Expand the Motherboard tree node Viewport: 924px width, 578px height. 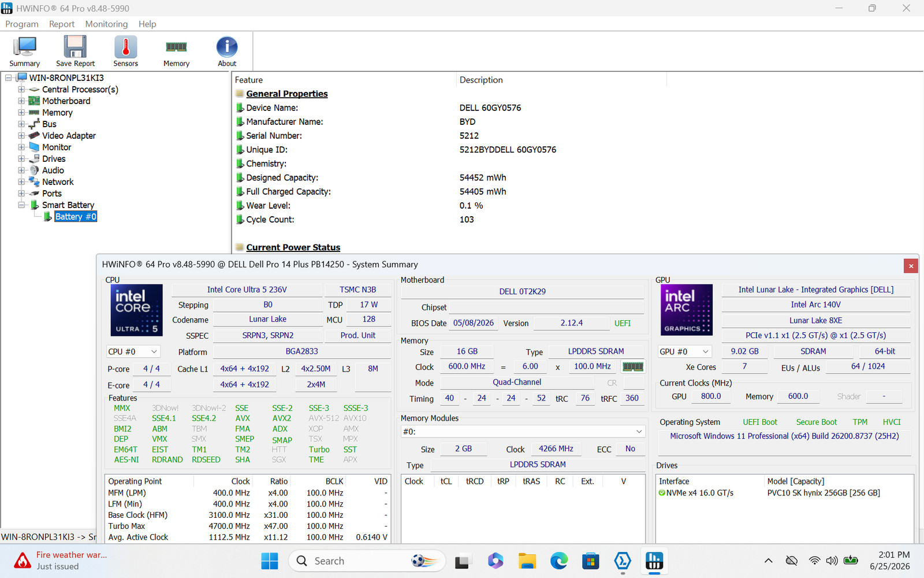[21, 101]
